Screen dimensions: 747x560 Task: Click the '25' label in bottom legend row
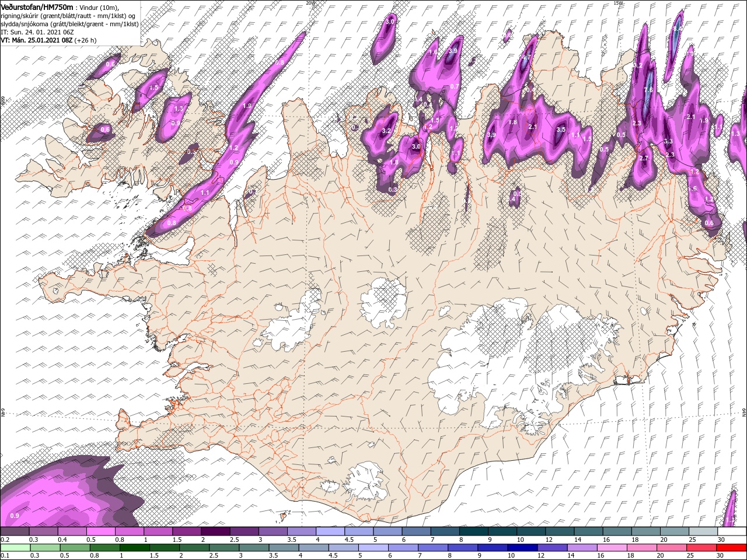coord(690,555)
